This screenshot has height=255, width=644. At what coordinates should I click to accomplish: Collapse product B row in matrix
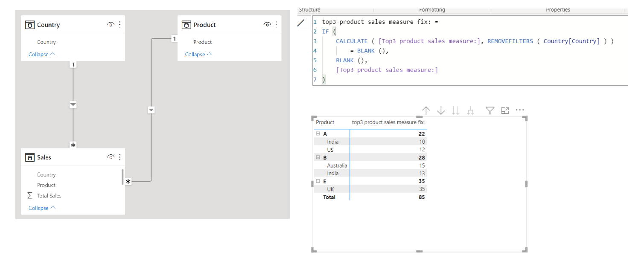[x=318, y=157]
